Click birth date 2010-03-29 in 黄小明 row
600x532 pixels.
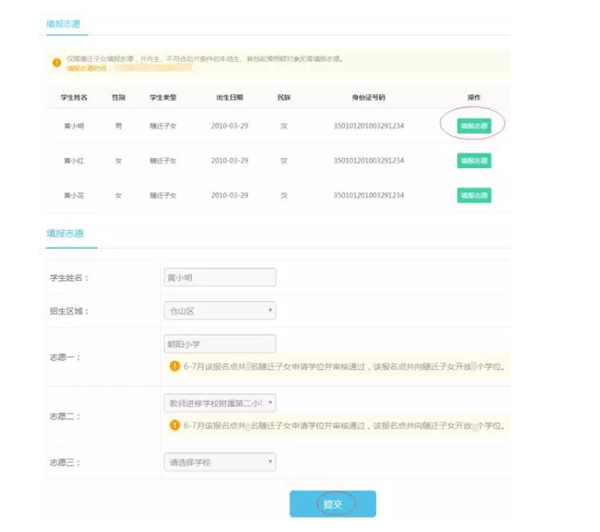[230, 126]
